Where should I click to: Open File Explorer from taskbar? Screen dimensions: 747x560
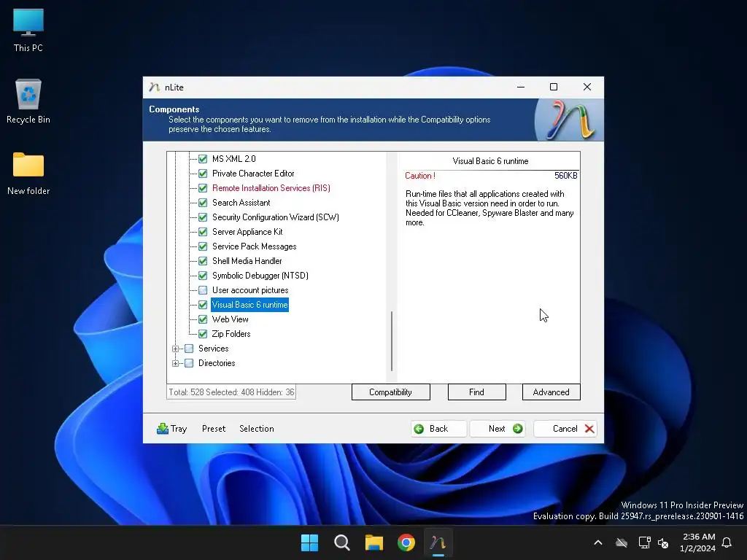(374, 542)
